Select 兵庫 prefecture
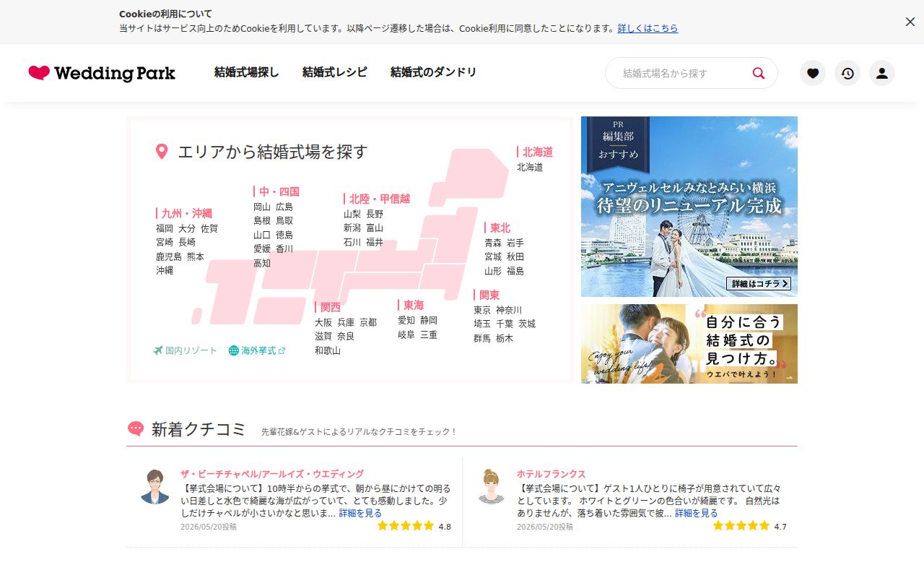 (346, 322)
